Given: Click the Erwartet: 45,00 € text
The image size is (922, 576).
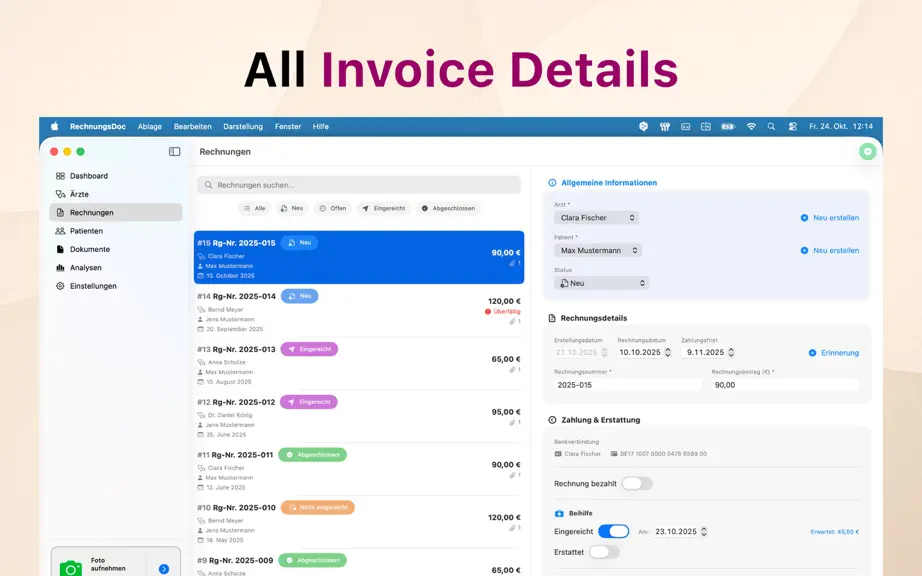Looking at the screenshot, I should [834, 532].
